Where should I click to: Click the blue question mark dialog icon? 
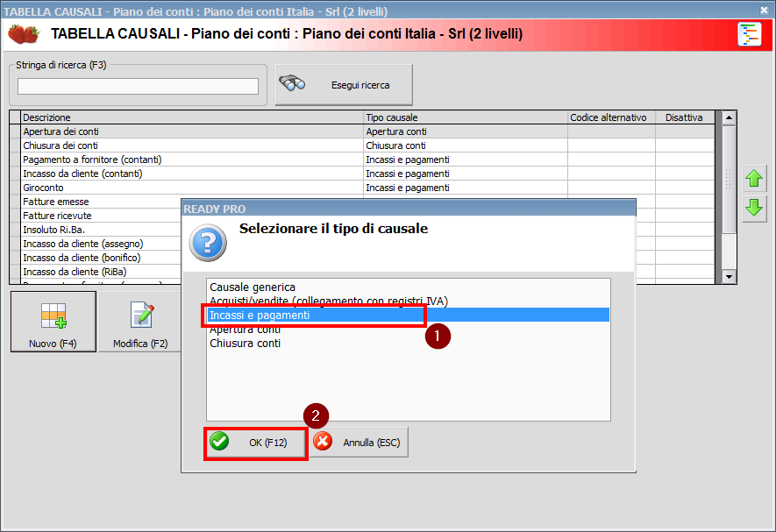208,242
